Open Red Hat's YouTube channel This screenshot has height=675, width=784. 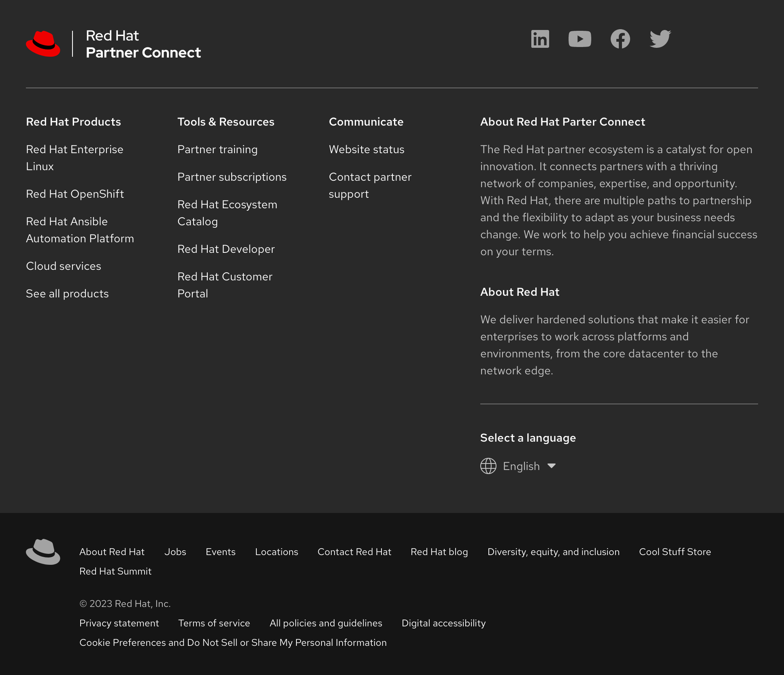(x=580, y=39)
